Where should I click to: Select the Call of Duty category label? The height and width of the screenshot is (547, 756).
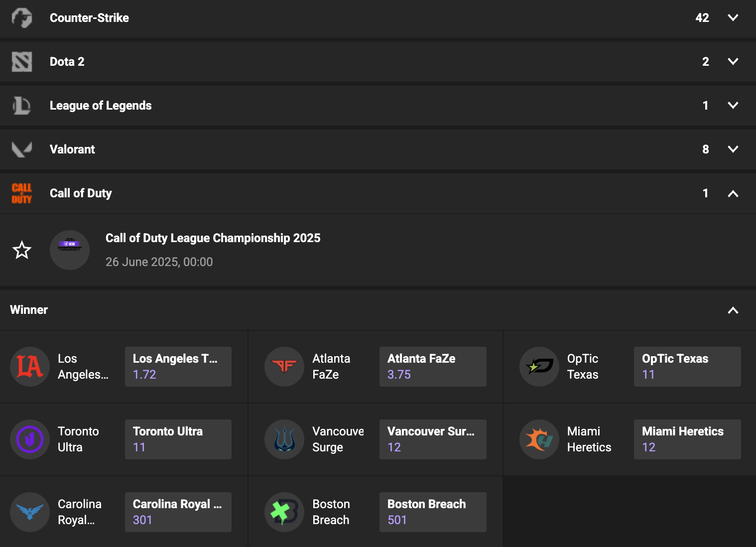[81, 193]
